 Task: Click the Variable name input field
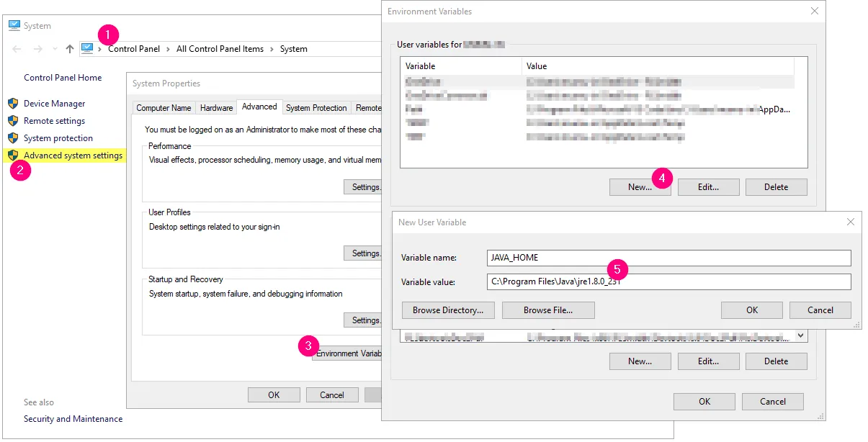click(669, 258)
